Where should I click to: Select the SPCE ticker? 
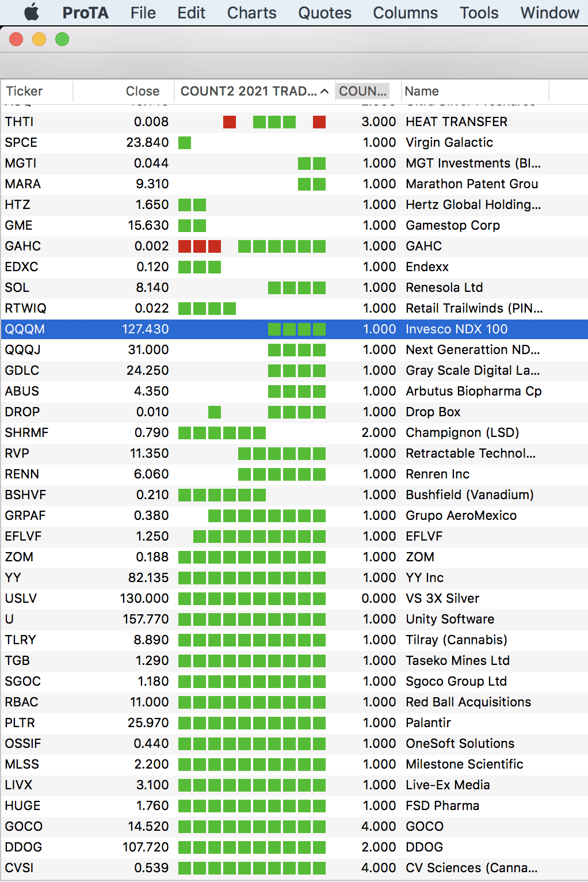tap(21, 143)
